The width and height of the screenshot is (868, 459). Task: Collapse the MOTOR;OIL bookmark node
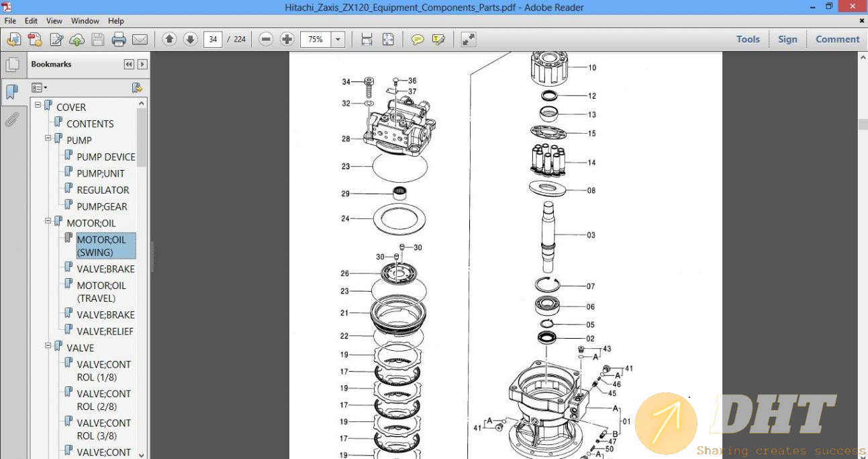click(x=48, y=221)
